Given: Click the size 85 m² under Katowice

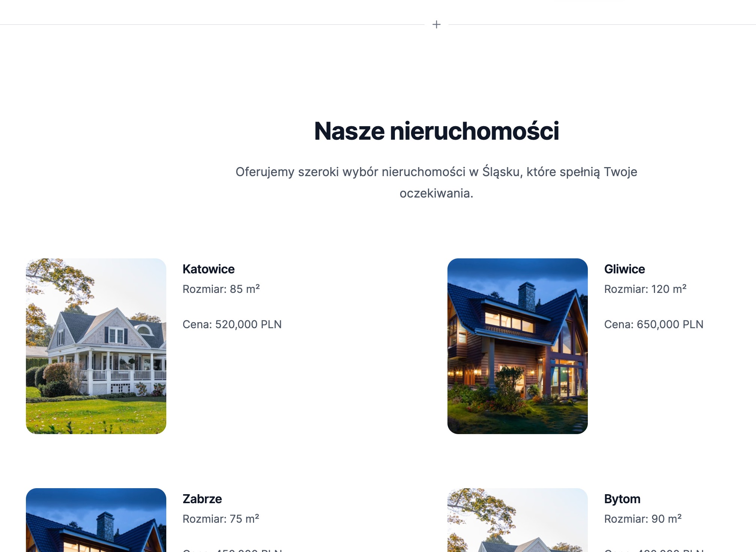Looking at the screenshot, I should pos(221,289).
